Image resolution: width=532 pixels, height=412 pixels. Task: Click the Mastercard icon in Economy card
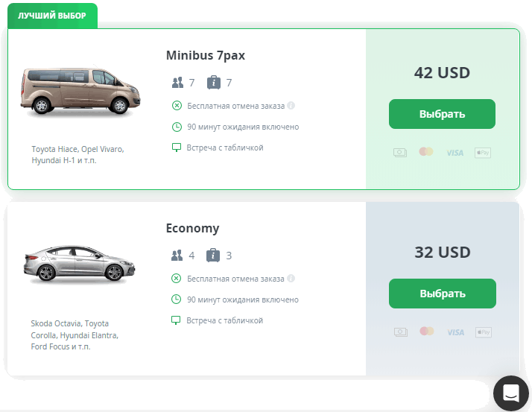426,331
